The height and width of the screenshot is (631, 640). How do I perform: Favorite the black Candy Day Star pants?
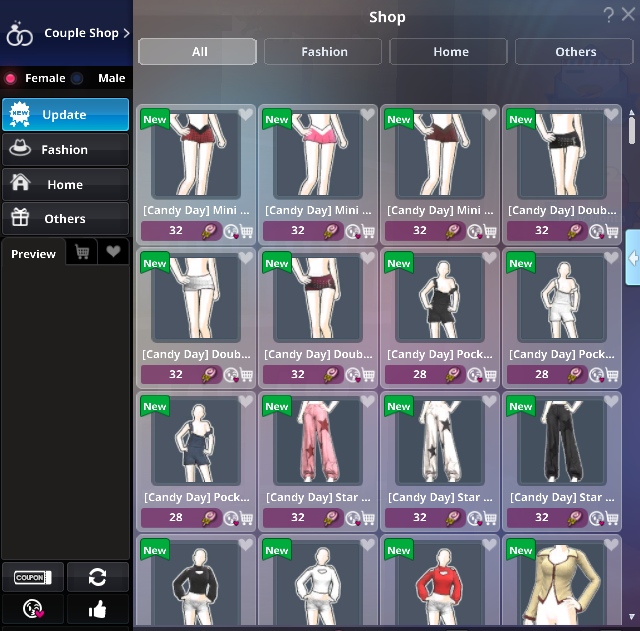click(611, 401)
